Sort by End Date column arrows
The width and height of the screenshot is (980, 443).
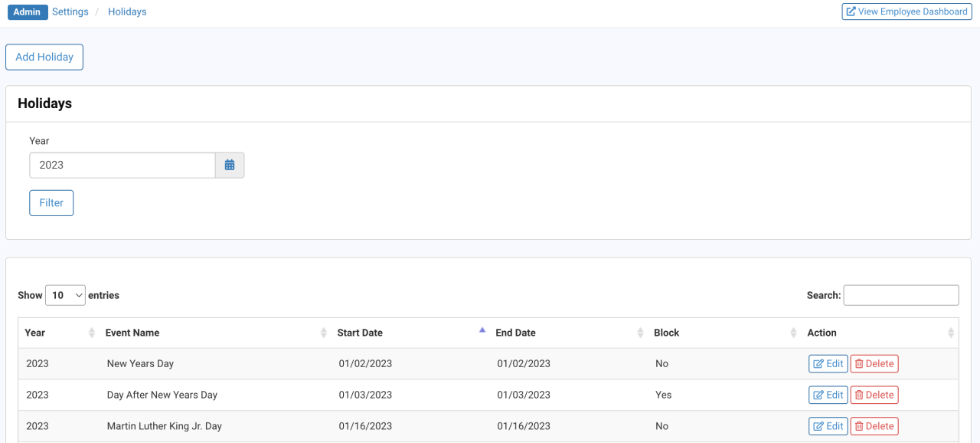(x=640, y=333)
